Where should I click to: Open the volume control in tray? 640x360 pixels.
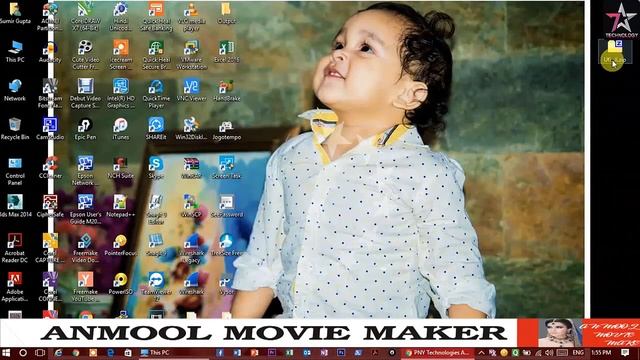pos(549,353)
